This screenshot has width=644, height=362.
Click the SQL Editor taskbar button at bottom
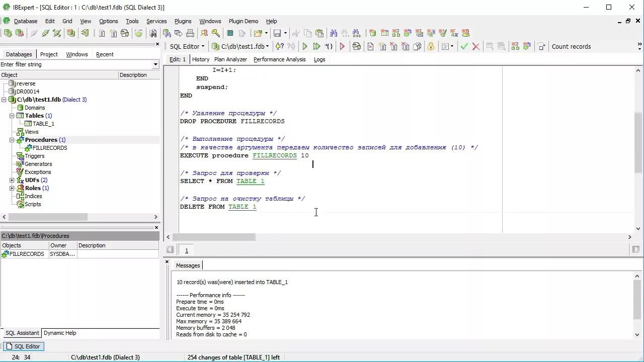coord(24,346)
